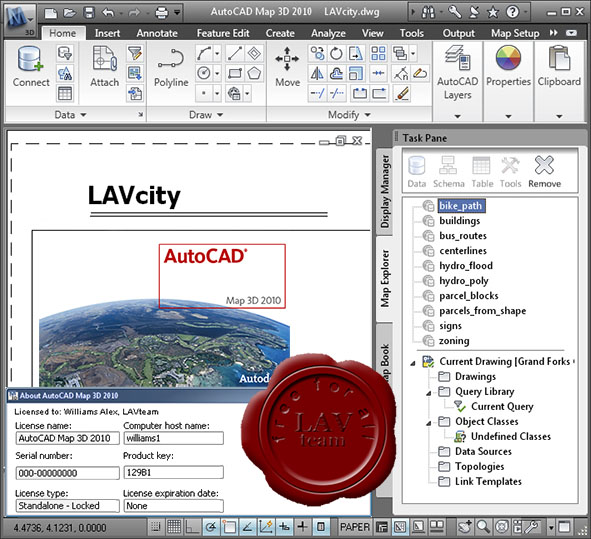
Task: Select the parcels_from_shape layer
Action: pyautogui.click(x=482, y=311)
